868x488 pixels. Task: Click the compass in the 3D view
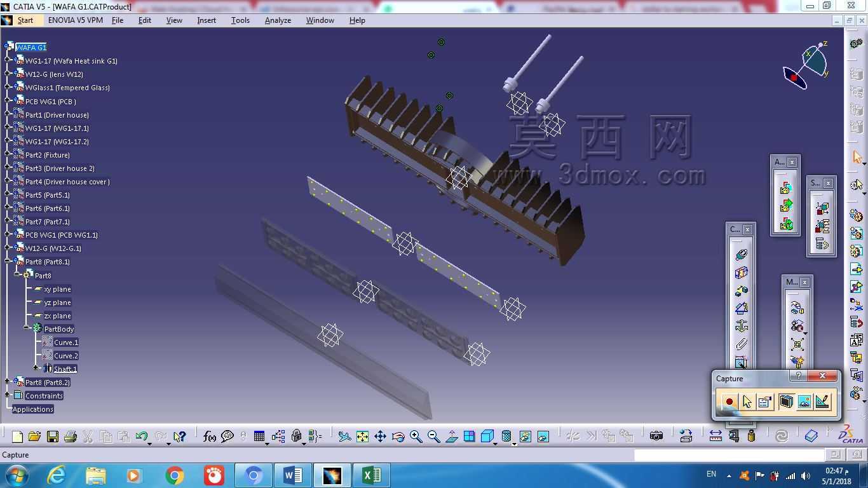[806, 65]
